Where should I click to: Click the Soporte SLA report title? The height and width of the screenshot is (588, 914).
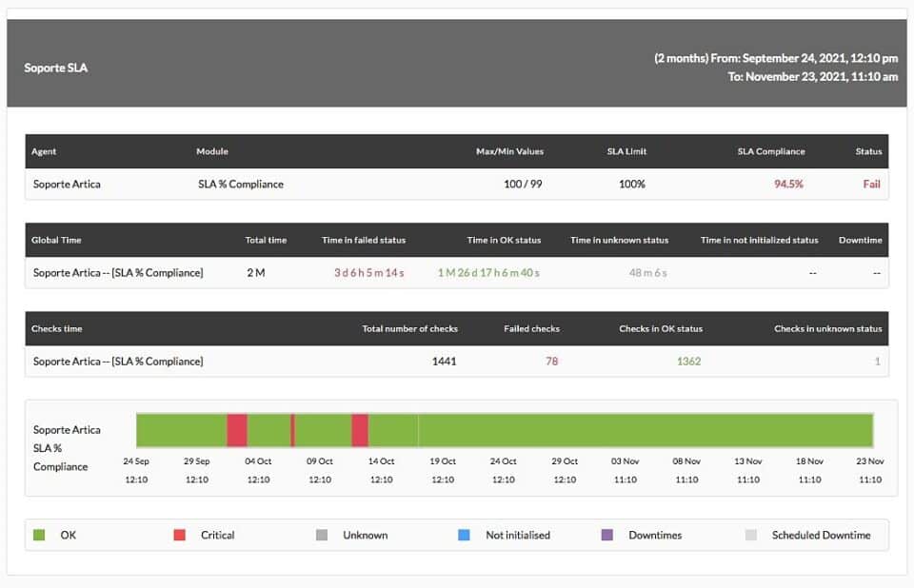(56, 68)
